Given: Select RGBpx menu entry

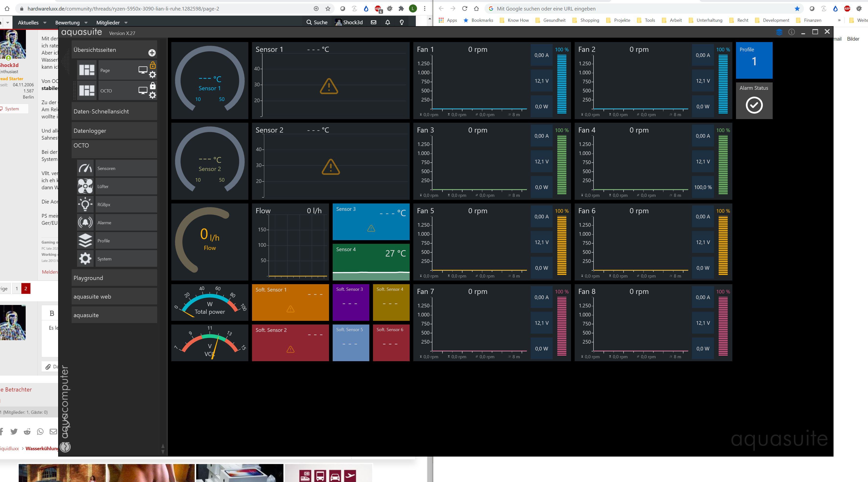Looking at the screenshot, I should coord(126,205).
